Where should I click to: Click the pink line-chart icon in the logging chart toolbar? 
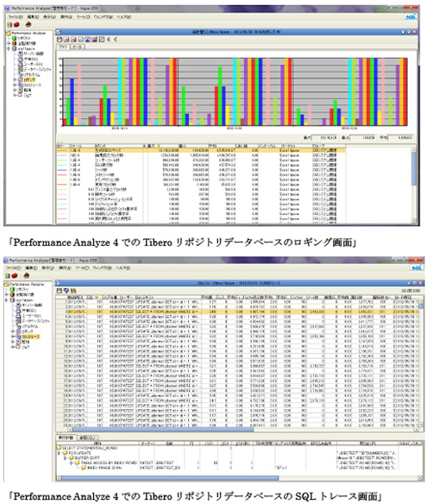pyautogui.click(x=102, y=40)
